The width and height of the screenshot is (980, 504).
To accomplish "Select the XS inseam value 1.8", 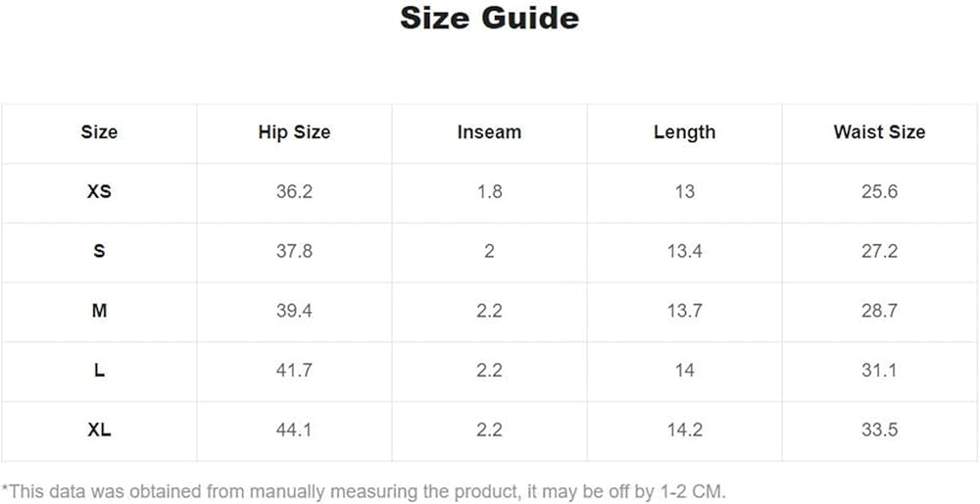I will click(x=489, y=192).
